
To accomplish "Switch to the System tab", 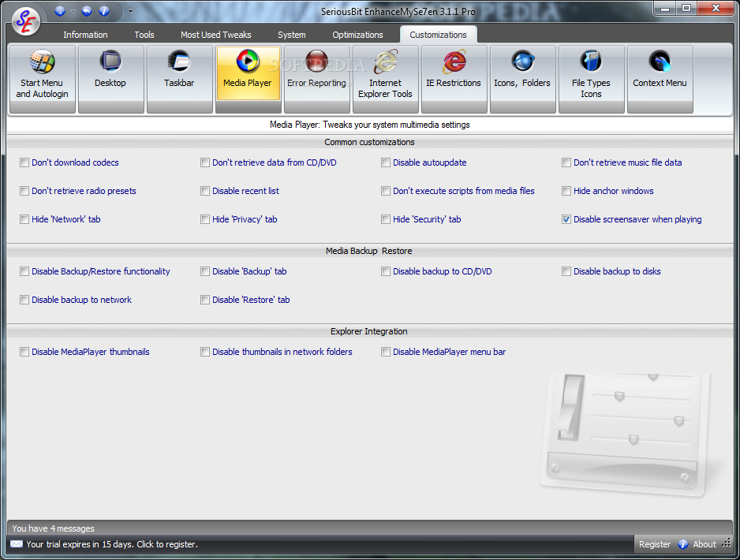I will coord(292,35).
